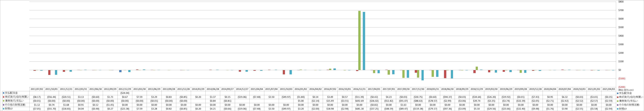Click the ($1.45) cell

click(110, 105)
